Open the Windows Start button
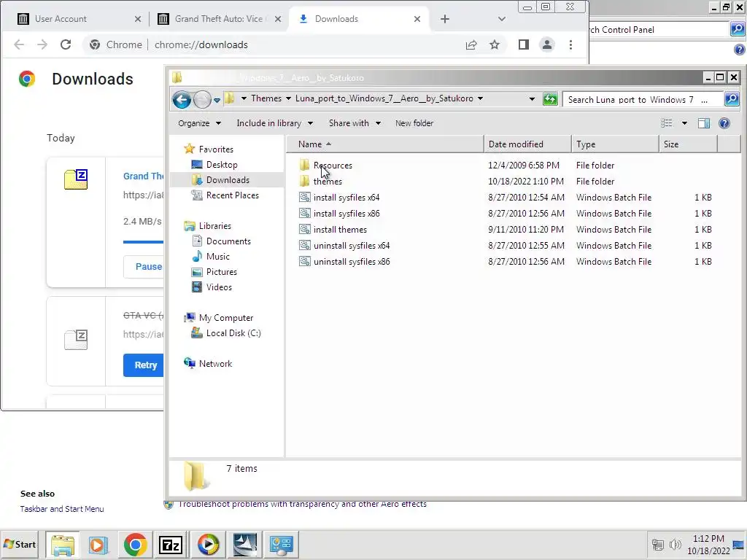Screen dimensions: 747x560 pyautogui.click(x=20, y=544)
